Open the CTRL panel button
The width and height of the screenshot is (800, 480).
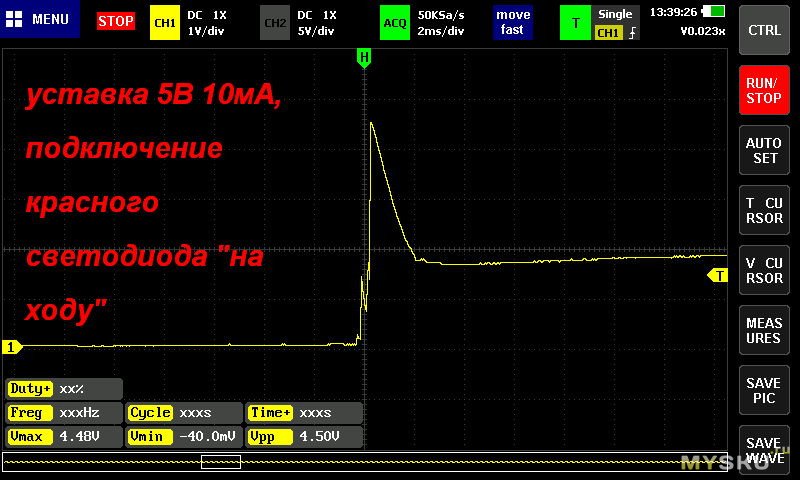click(x=764, y=30)
